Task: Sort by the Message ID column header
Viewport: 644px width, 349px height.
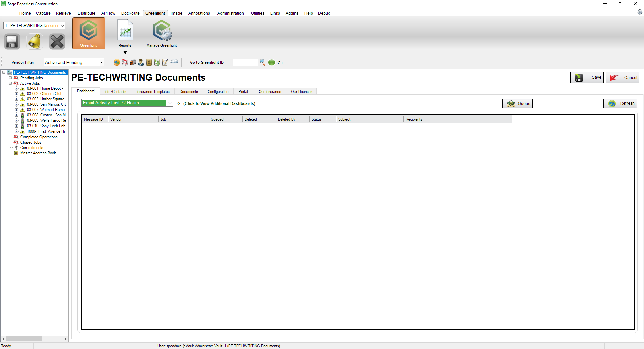Action: [95, 119]
